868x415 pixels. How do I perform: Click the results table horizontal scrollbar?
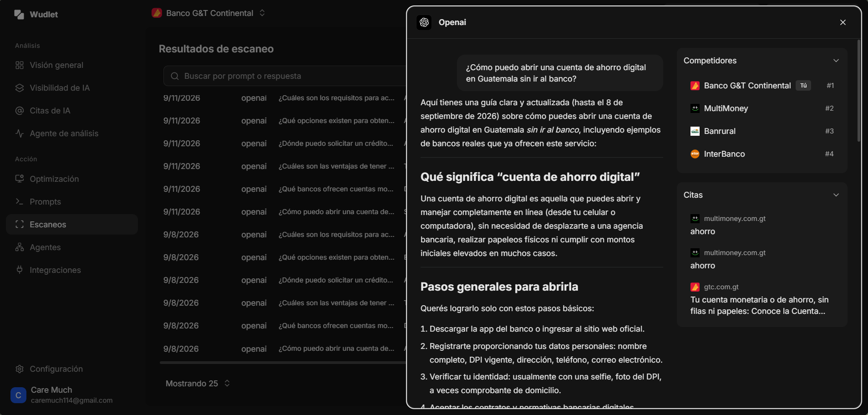[283, 363]
